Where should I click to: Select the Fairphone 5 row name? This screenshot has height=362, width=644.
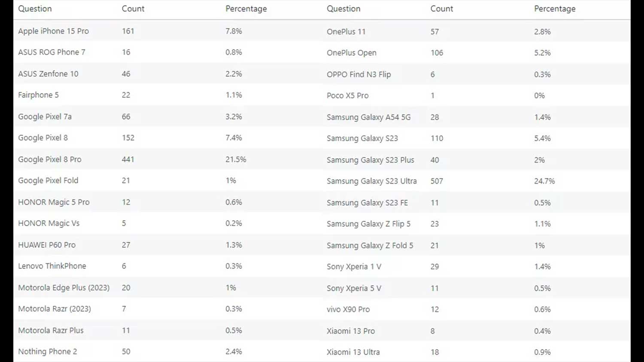pos(38,95)
